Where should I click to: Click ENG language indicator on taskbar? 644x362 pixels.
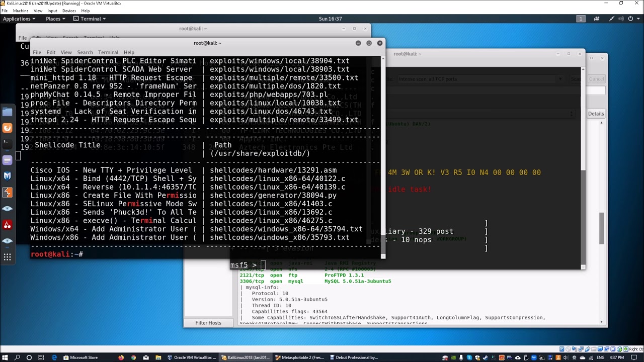(x=600, y=357)
